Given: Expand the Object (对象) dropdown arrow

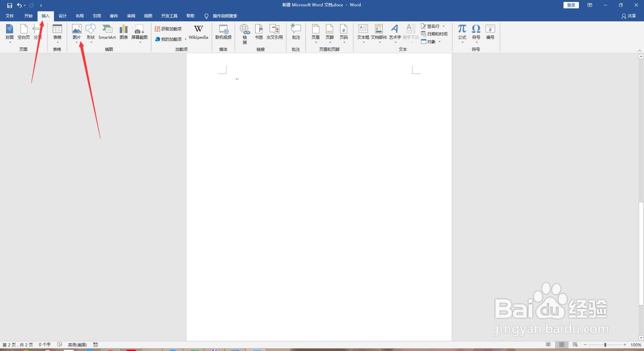Looking at the screenshot, I should coord(440,41).
